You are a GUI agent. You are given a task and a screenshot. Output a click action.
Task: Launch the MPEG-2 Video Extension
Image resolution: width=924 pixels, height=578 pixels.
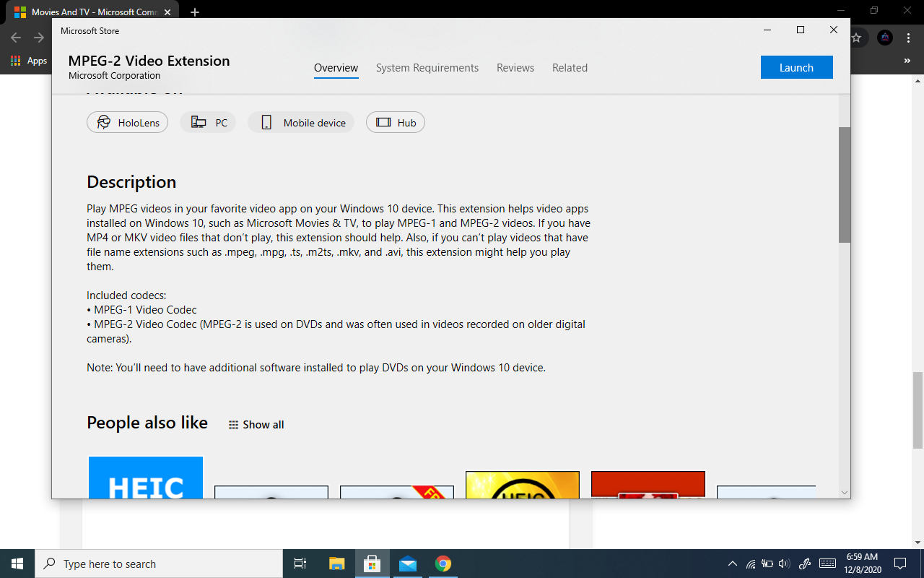[x=796, y=67]
